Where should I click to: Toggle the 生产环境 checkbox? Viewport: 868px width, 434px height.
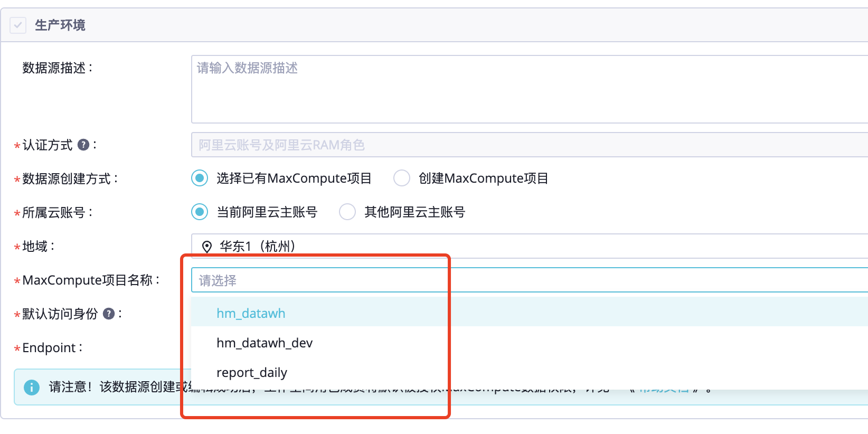click(18, 25)
